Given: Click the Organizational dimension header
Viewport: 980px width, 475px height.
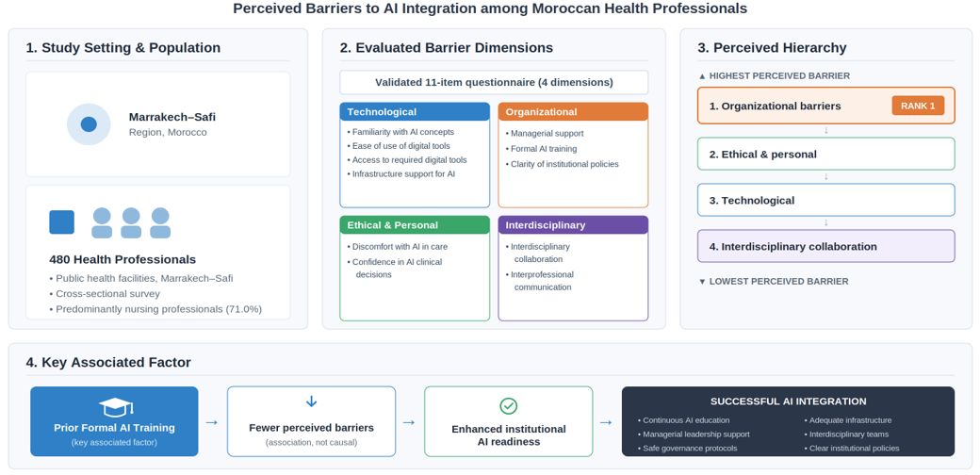Looking at the screenshot, I should pos(573,112).
